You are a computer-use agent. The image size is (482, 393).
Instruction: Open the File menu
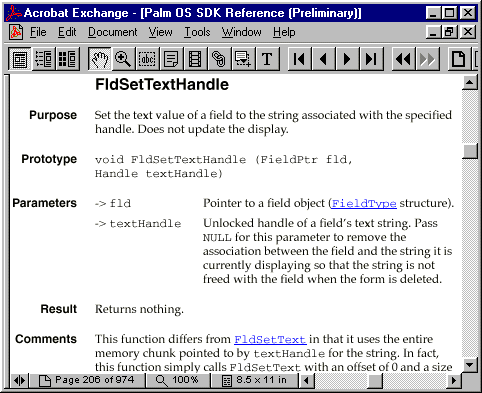pos(38,32)
